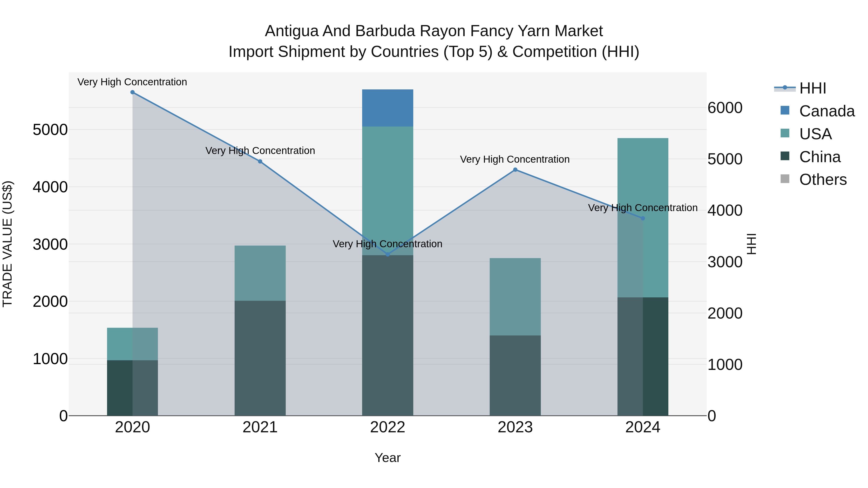Screen dimensions: 868x488
Task: Select the 2024 HHI data point
Action: click(x=643, y=218)
